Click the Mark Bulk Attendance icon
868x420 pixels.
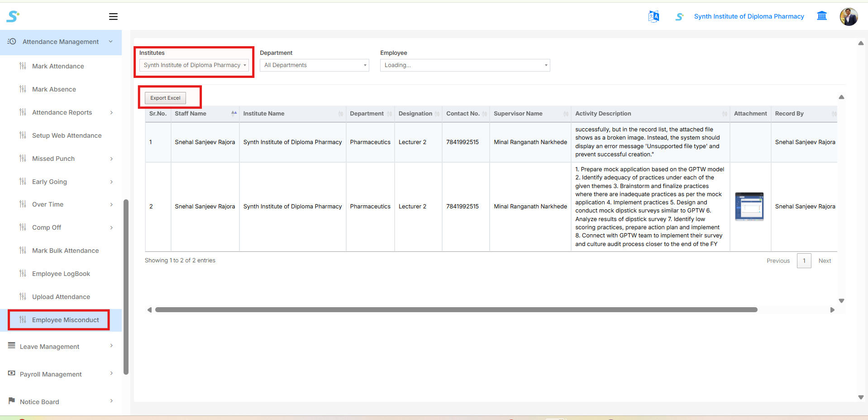point(23,250)
